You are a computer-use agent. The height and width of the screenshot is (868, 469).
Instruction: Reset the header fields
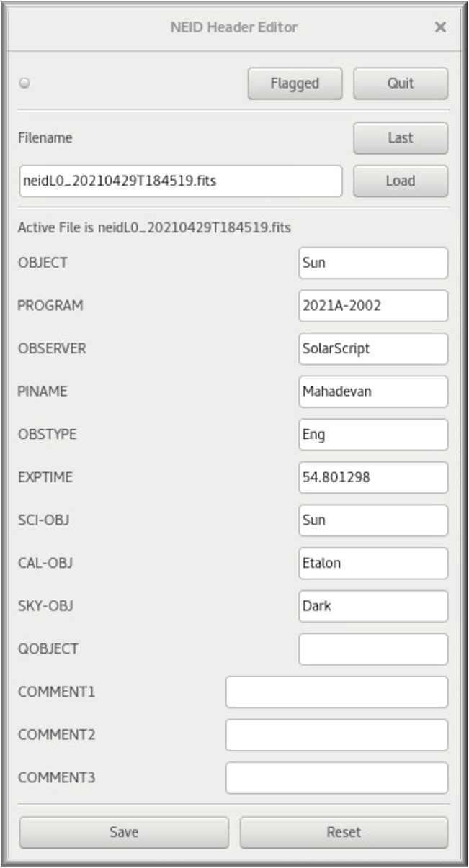click(x=344, y=832)
